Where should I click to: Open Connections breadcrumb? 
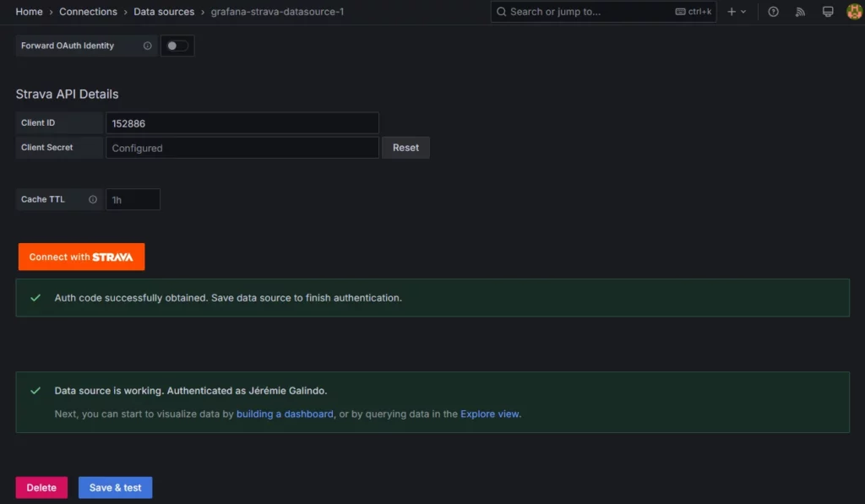[88, 12]
